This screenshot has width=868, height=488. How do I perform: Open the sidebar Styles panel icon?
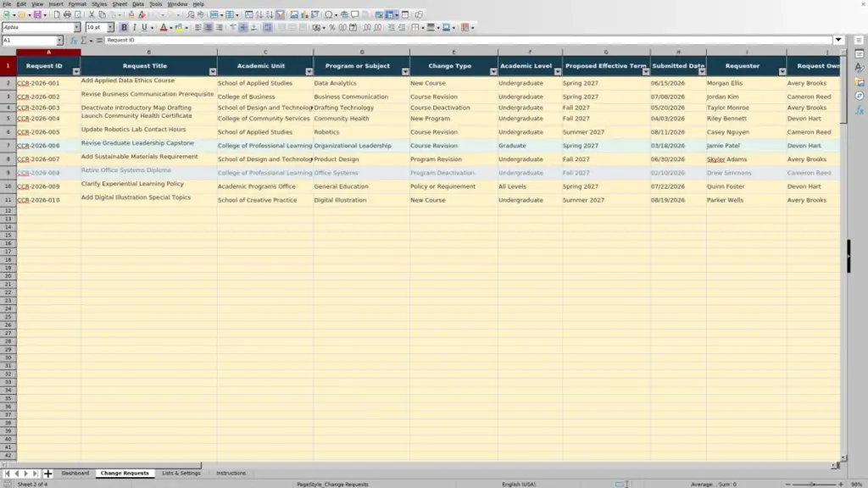click(x=860, y=68)
